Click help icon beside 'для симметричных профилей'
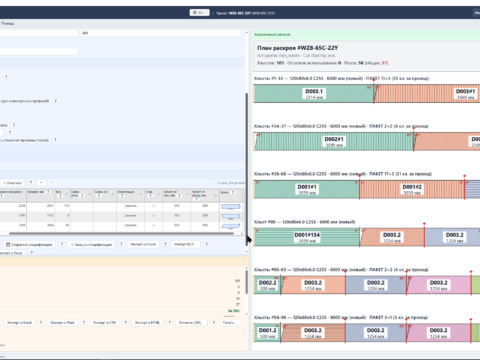480x360 pixels. click(x=56, y=101)
